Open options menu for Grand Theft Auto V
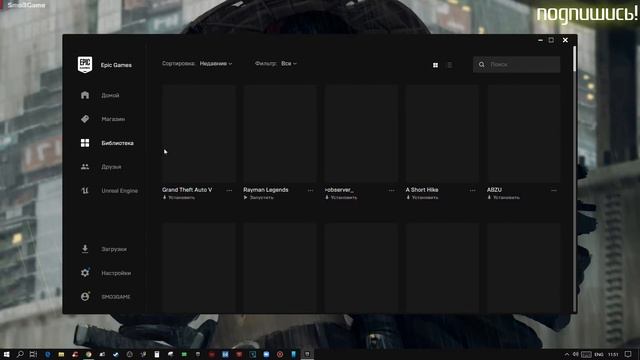Screen dimensions: 640x360 [229, 190]
